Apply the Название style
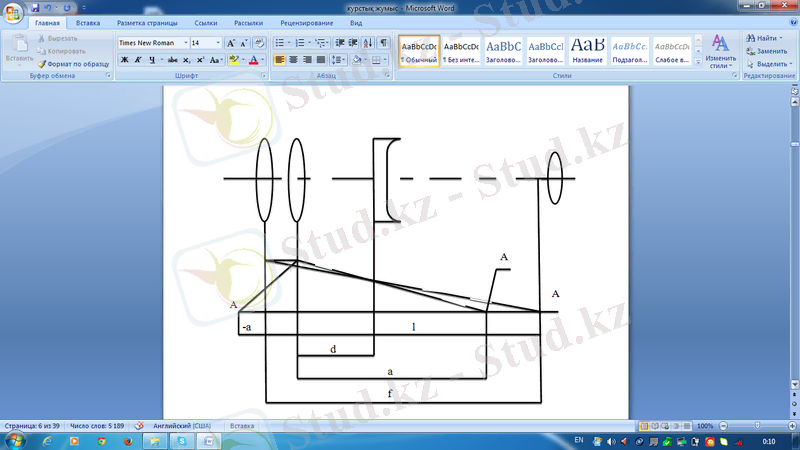The image size is (800, 450). [x=587, y=51]
